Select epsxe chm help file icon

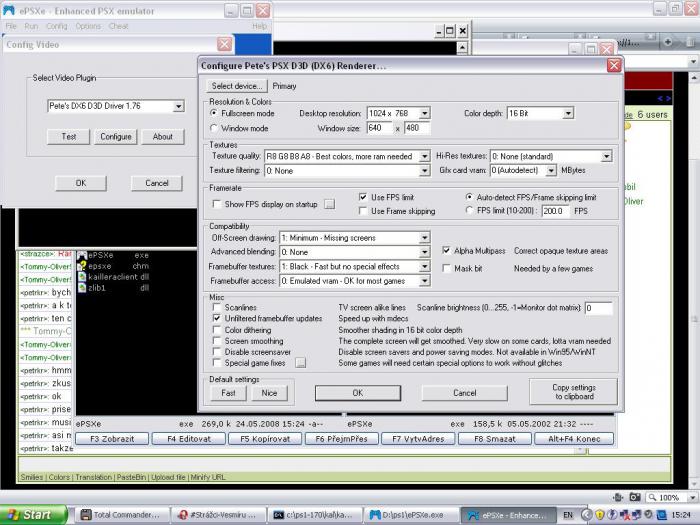82,266
